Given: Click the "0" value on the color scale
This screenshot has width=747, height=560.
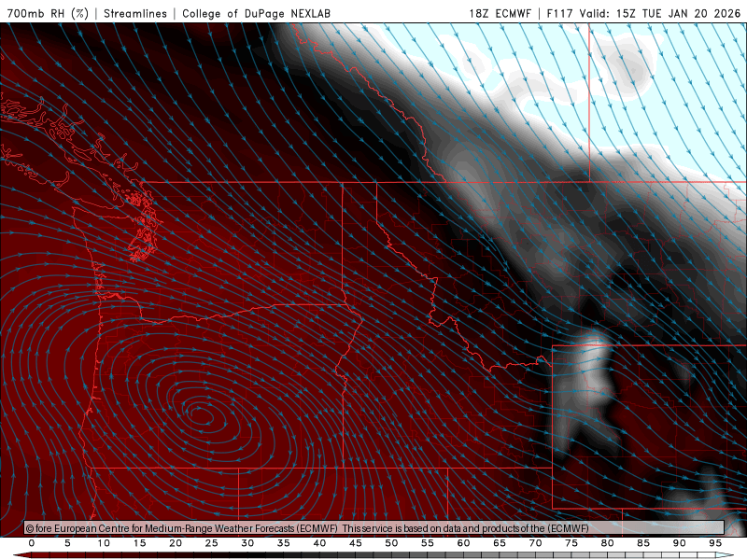Looking at the screenshot, I should tap(32, 543).
